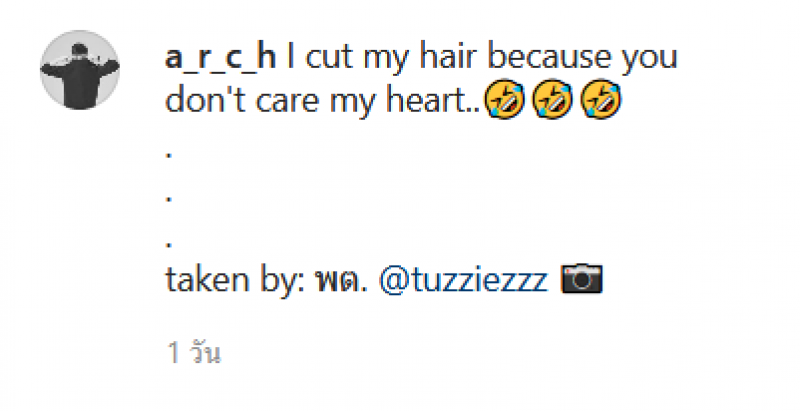This screenshot has height=411, width=800.
Task: Click the word 'care' in the caption
Action: pos(288,101)
